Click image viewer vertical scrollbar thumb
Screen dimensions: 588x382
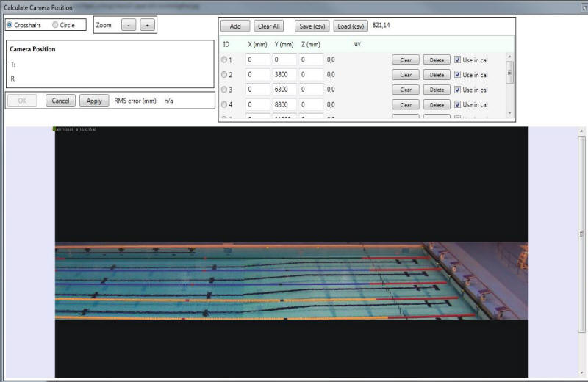(581, 234)
